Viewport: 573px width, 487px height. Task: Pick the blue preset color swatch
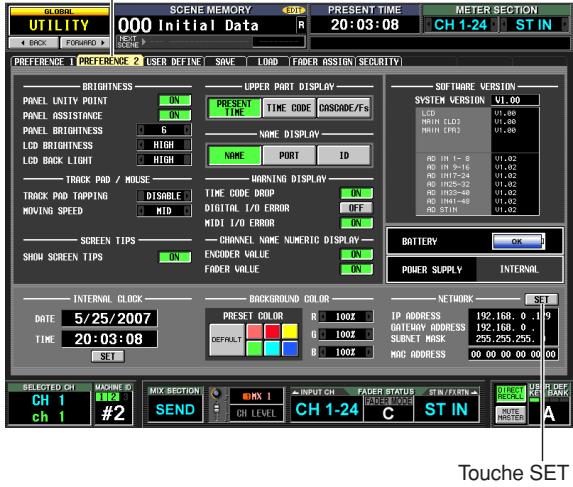[290, 349]
